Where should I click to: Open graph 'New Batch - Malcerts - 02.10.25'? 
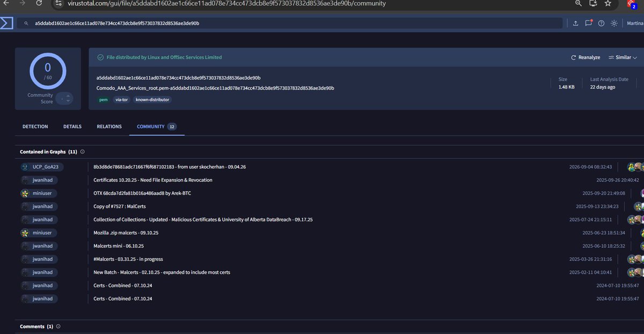[162, 272]
